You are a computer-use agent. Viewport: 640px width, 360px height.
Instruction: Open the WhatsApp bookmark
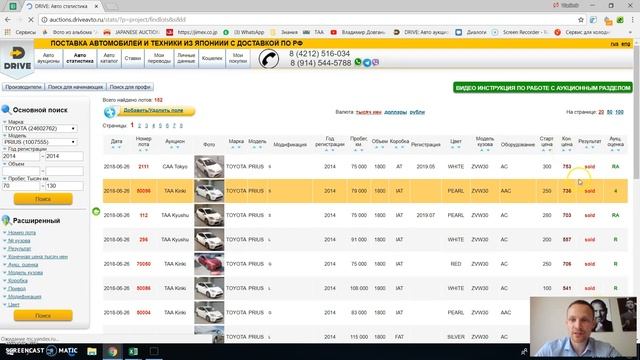(244, 32)
